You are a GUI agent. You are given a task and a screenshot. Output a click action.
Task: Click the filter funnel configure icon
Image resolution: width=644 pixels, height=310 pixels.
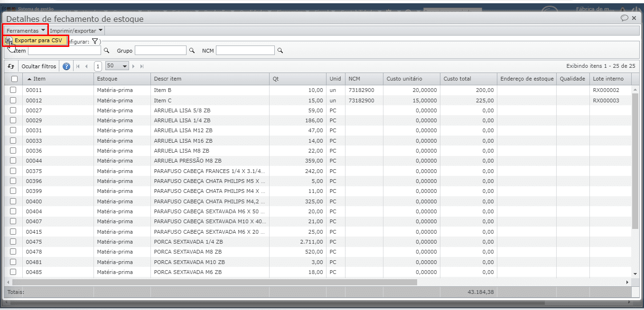(x=95, y=42)
